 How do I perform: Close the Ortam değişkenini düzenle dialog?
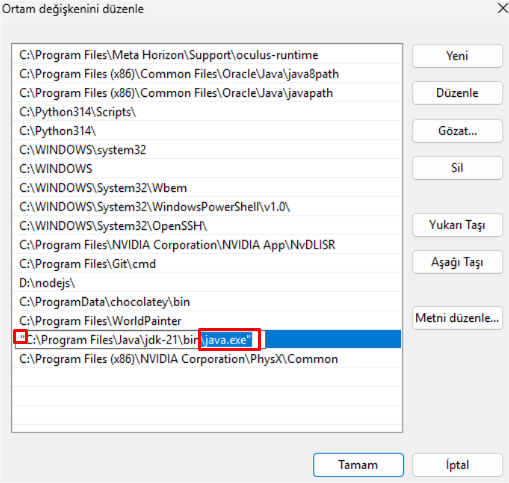pyautogui.click(x=502, y=8)
